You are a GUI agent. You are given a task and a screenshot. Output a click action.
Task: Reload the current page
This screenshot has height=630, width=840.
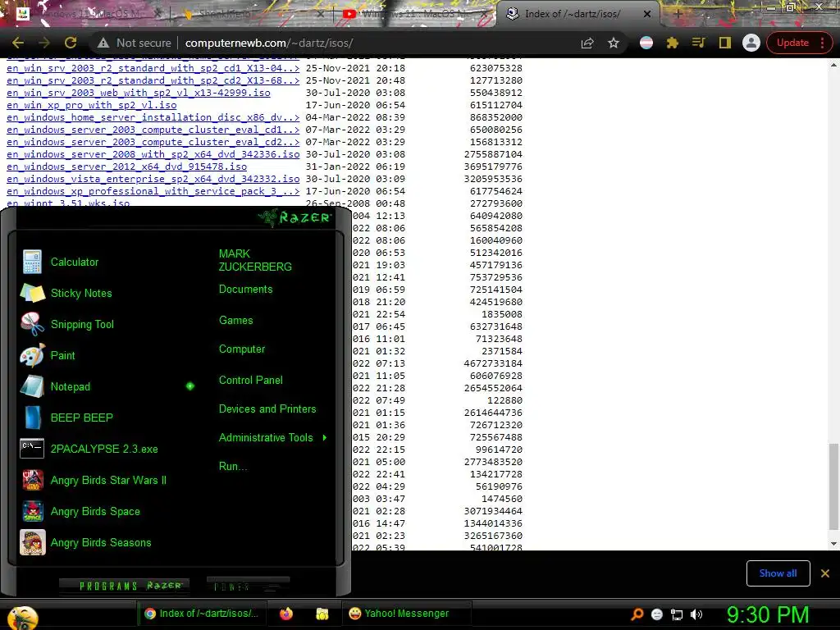[71, 43]
